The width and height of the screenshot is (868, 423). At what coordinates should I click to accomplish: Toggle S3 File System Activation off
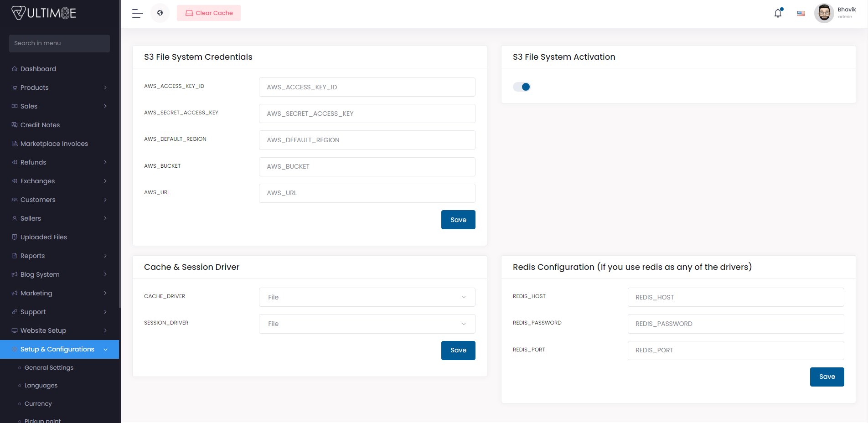[522, 86]
